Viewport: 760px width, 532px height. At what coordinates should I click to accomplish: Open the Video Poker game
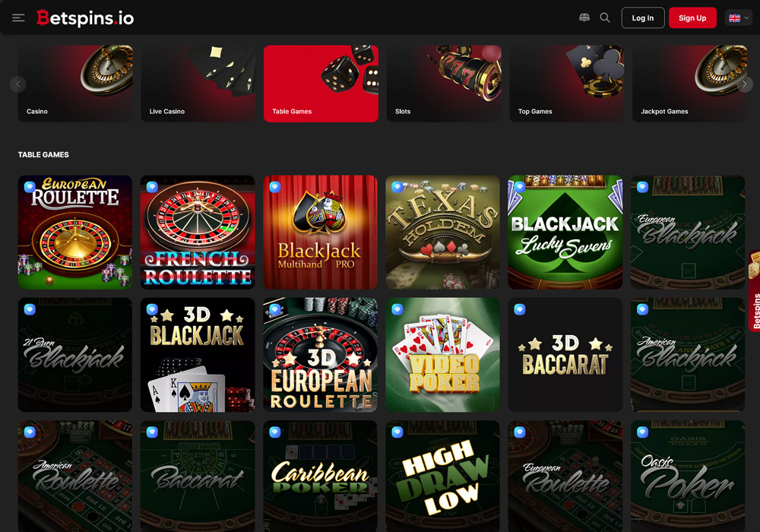pyautogui.click(x=442, y=355)
